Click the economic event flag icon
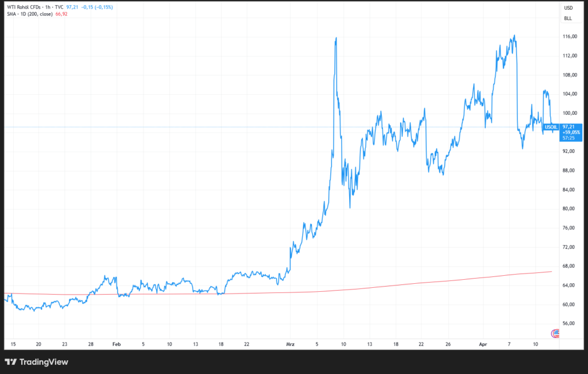This screenshot has height=374, width=588. coord(555,333)
